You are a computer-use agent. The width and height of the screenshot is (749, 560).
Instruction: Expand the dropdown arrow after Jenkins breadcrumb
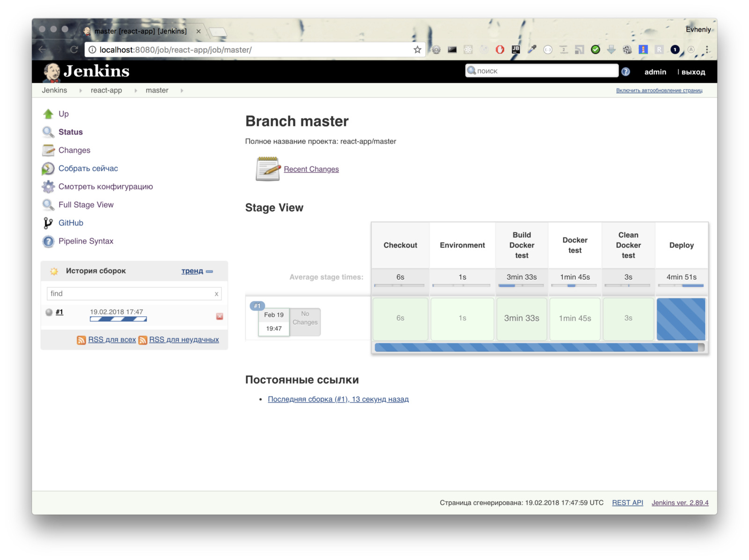click(x=81, y=91)
